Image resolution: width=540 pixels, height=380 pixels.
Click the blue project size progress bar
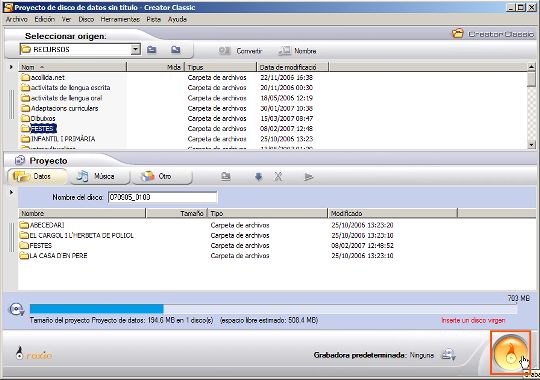[x=96, y=309]
